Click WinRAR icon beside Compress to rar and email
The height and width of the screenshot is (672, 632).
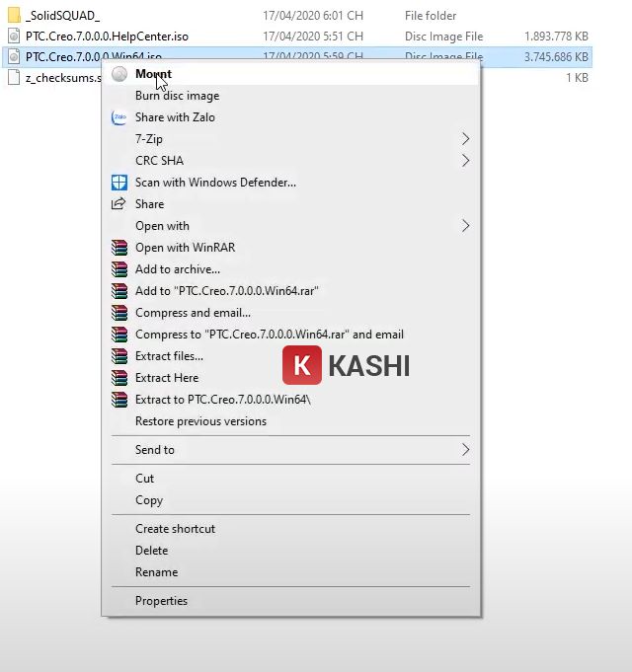click(119, 335)
